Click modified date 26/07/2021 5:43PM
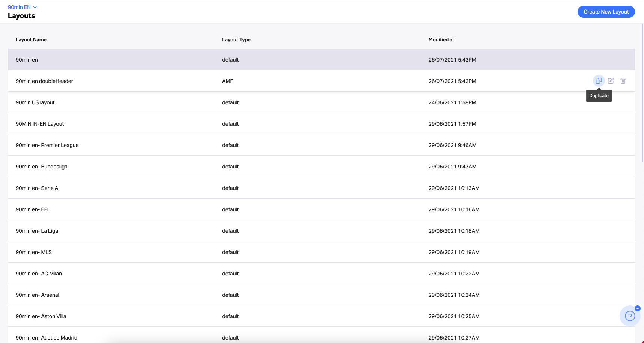Image resolution: width=644 pixels, height=343 pixels. [452, 60]
